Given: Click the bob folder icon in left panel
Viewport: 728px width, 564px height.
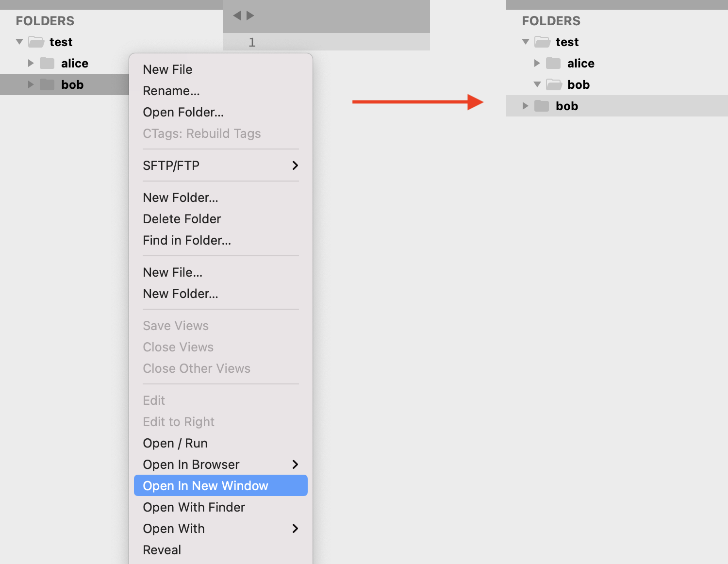Looking at the screenshot, I should 48,84.
